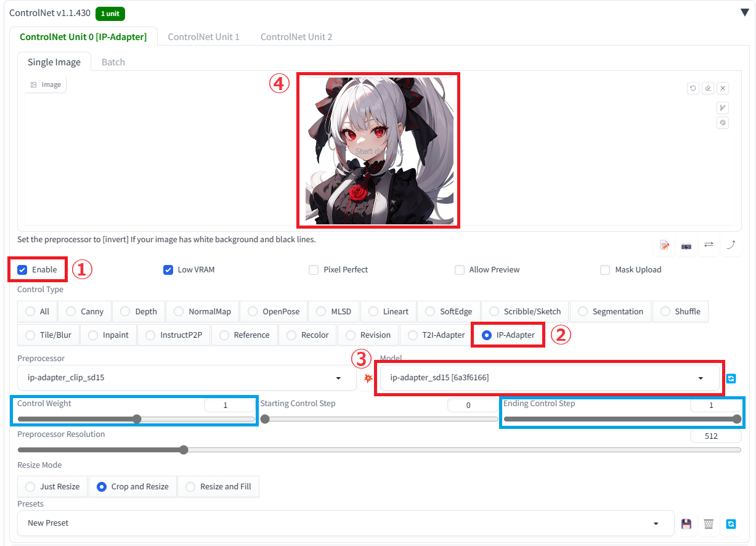756x546 pixels.
Task: Disable the Low VRAM checkbox
Action: [168, 269]
